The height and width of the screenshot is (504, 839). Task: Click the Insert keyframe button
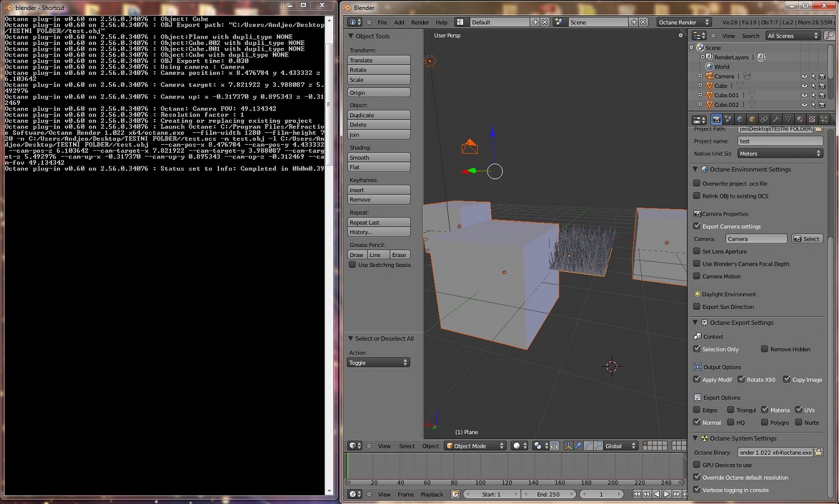coord(379,190)
